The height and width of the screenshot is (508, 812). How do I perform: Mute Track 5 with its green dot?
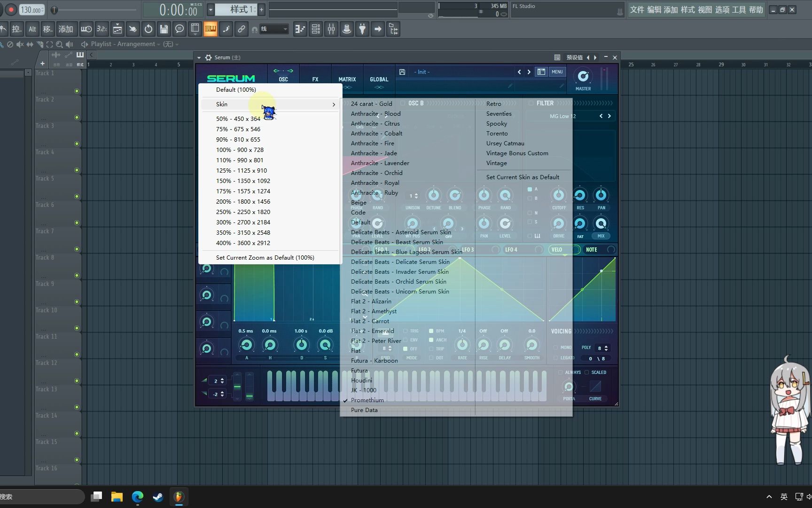pos(77,196)
